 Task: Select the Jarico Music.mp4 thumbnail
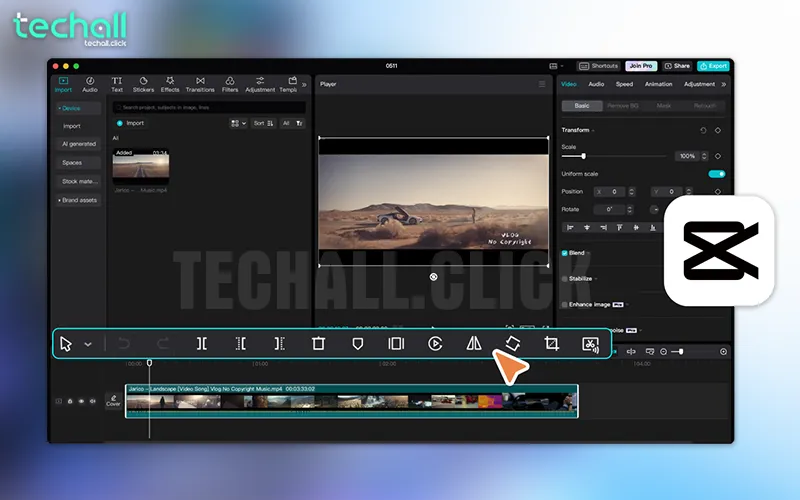tap(141, 167)
